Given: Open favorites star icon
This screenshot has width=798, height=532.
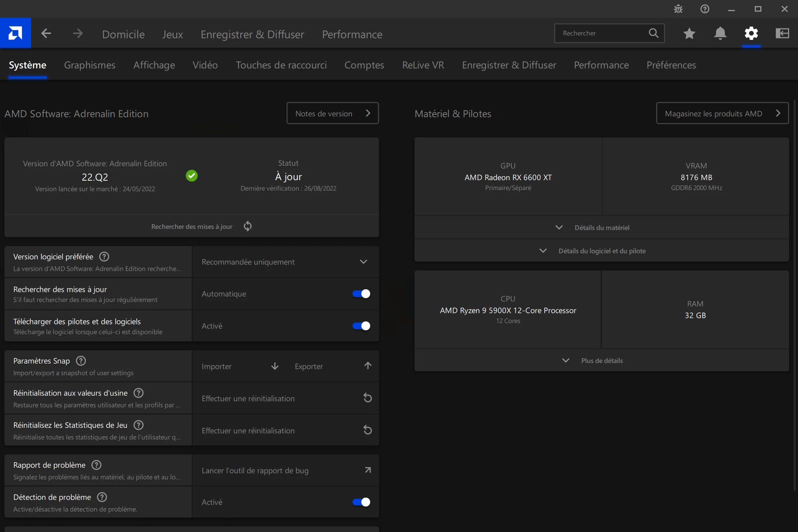Looking at the screenshot, I should point(689,34).
